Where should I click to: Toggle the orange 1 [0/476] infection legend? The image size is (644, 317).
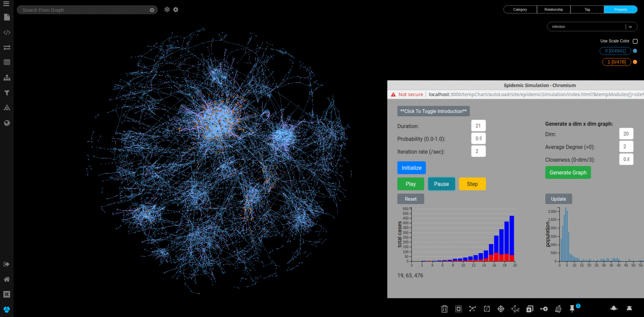coord(616,62)
